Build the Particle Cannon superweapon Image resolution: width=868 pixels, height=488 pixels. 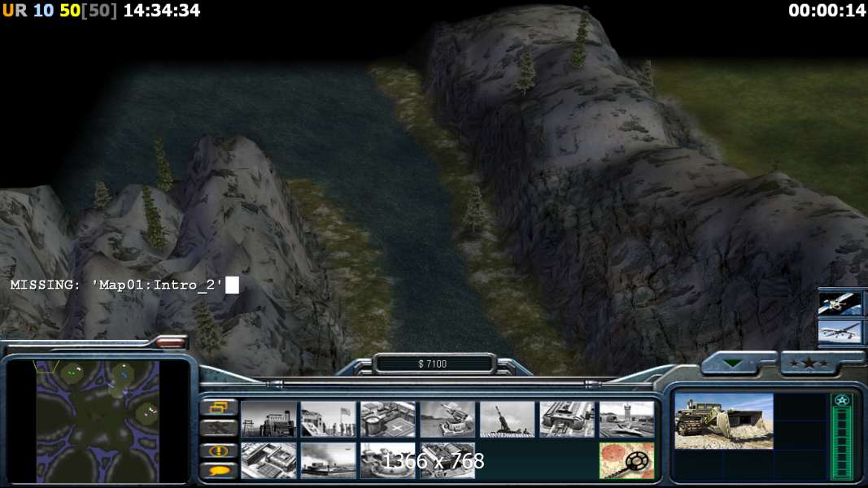tap(388, 460)
